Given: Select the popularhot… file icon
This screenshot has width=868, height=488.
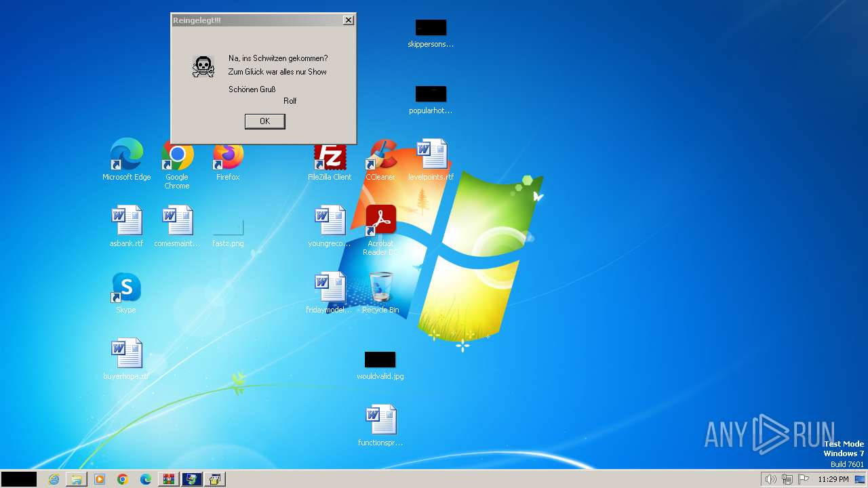Looking at the screenshot, I should click(431, 100).
